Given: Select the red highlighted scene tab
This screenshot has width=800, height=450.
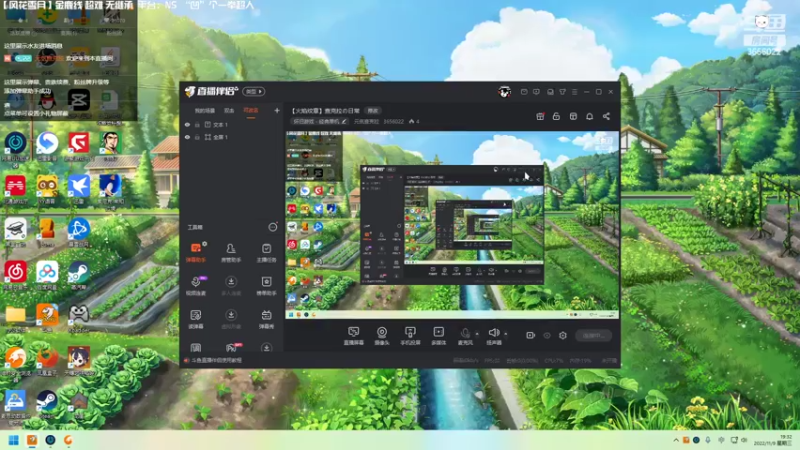Looking at the screenshot, I should (x=251, y=111).
